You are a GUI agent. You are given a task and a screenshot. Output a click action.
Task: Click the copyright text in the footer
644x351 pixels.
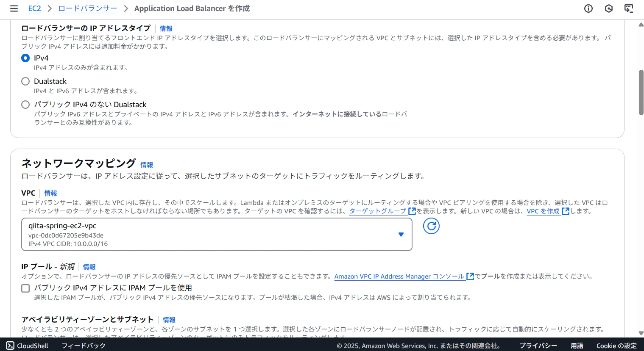(419, 345)
